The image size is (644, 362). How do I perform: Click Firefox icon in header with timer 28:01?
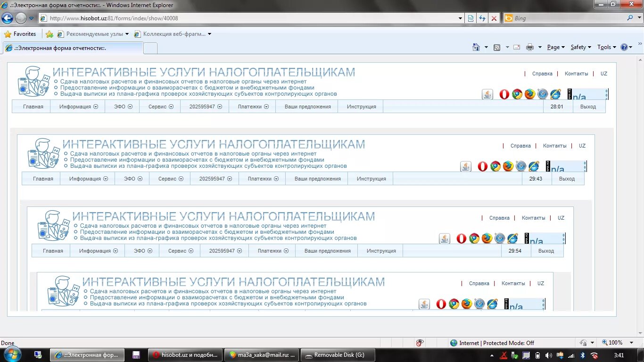click(530, 94)
